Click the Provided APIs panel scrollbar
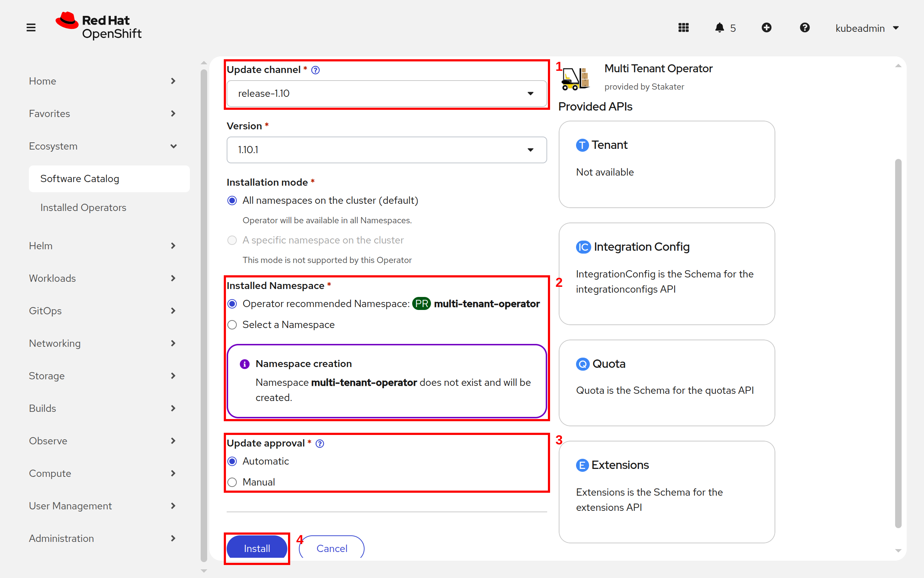924x578 pixels. 898,343
